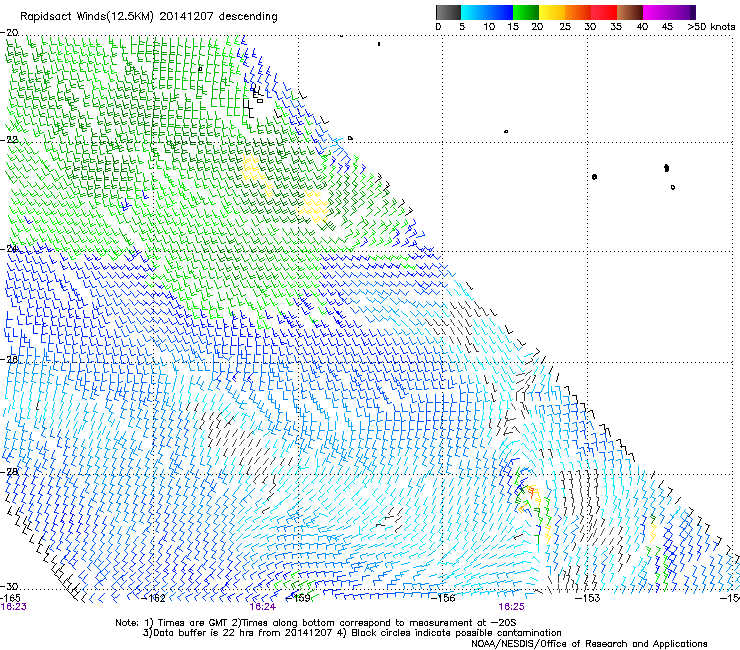Click the '>50 knots' legend label
Viewport: 740px width, 650px height.
coord(711,27)
